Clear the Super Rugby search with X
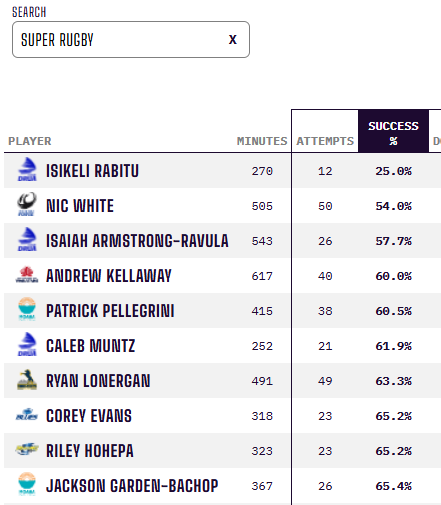 pos(233,39)
